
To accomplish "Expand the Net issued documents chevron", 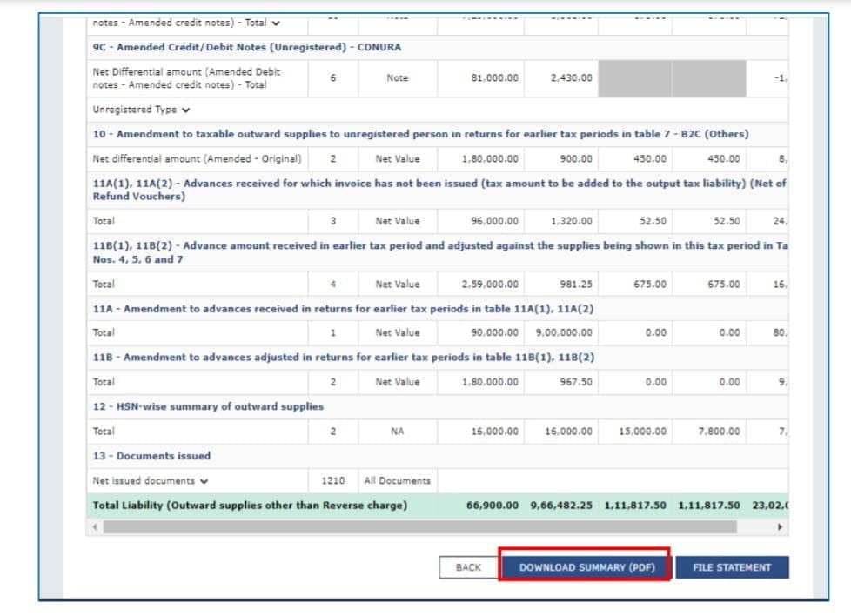I will (203, 480).
